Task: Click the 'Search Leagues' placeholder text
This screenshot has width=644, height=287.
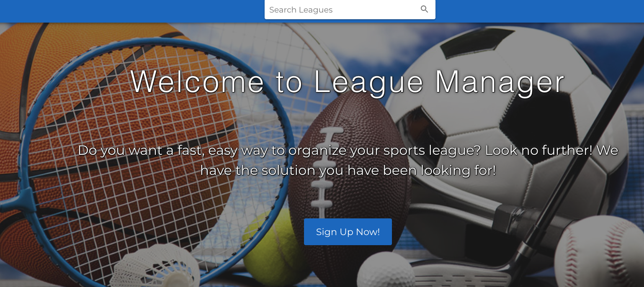Action: click(x=301, y=10)
